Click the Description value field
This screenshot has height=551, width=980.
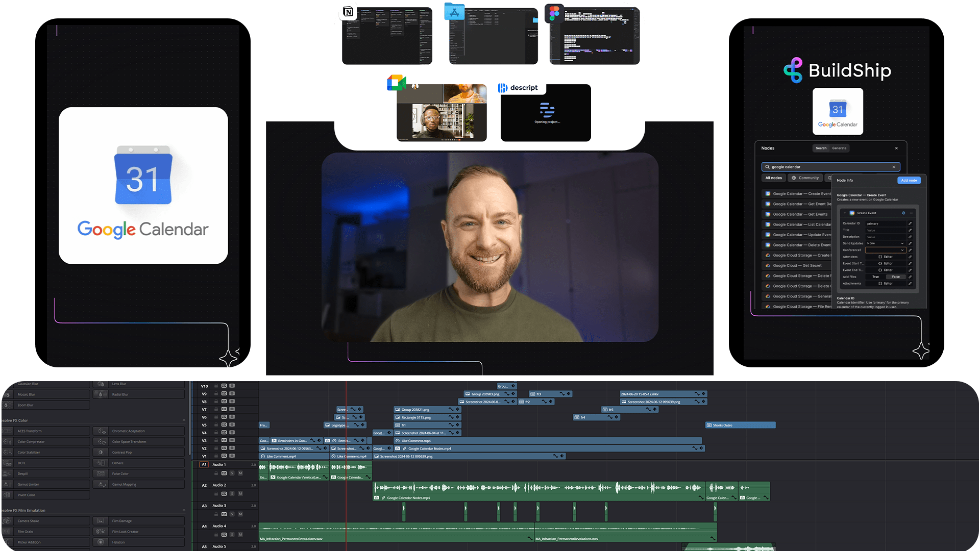coord(886,237)
